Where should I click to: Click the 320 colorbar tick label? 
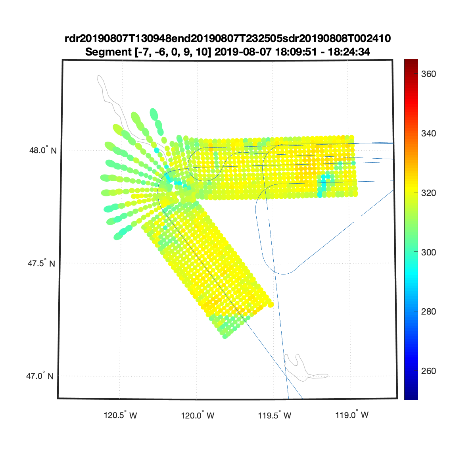point(428,193)
